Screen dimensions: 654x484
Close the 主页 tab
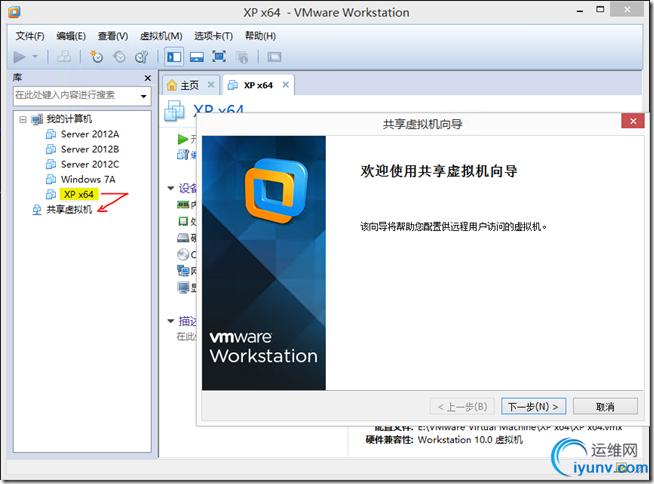coord(211,85)
